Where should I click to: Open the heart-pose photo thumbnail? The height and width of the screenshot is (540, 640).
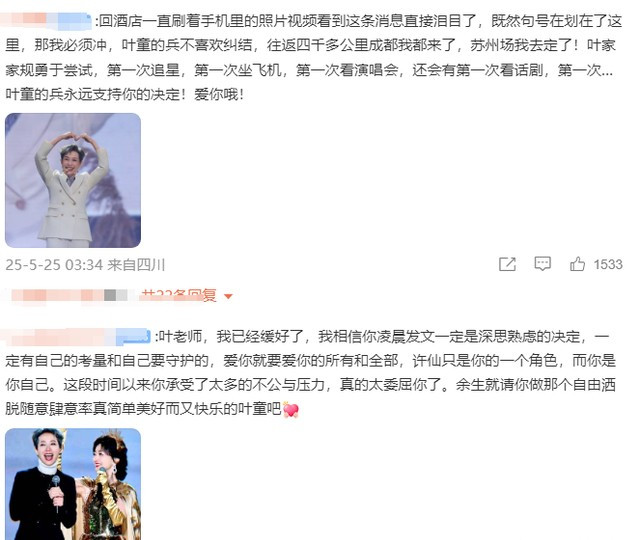tap(73, 180)
